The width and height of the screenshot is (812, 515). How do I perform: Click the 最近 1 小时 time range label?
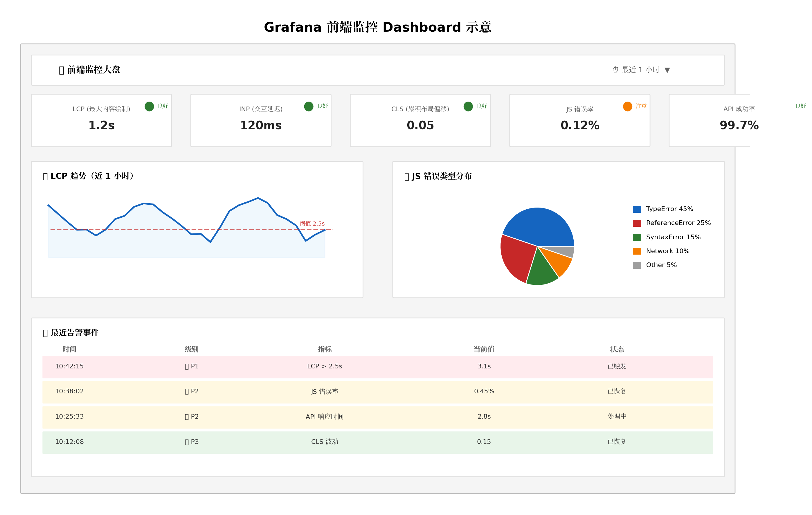click(x=640, y=70)
